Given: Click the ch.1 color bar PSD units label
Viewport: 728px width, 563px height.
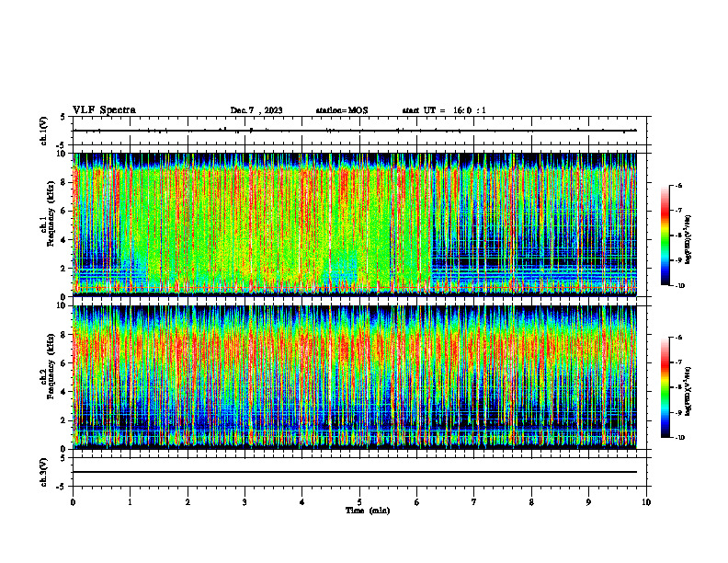Looking at the screenshot, I should [688, 239].
